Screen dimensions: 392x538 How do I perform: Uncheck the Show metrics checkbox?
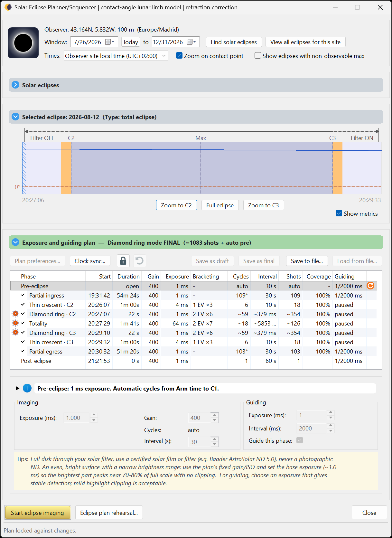(x=339, y=213)
